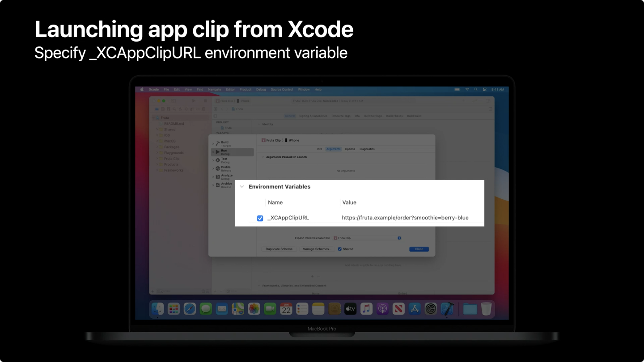
Task: Open Podcasts from the Dock
Action: pyautogui.click(x=382, y=308)
